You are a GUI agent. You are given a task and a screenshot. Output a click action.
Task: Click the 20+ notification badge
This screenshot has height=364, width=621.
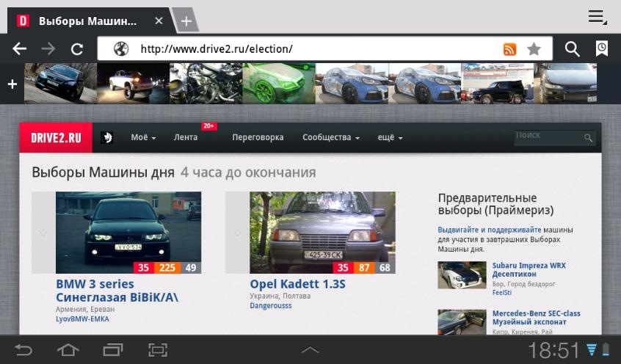coord(208,126)
